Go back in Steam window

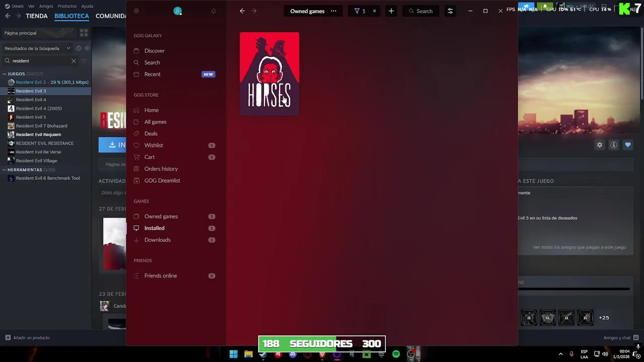[8, 16]
